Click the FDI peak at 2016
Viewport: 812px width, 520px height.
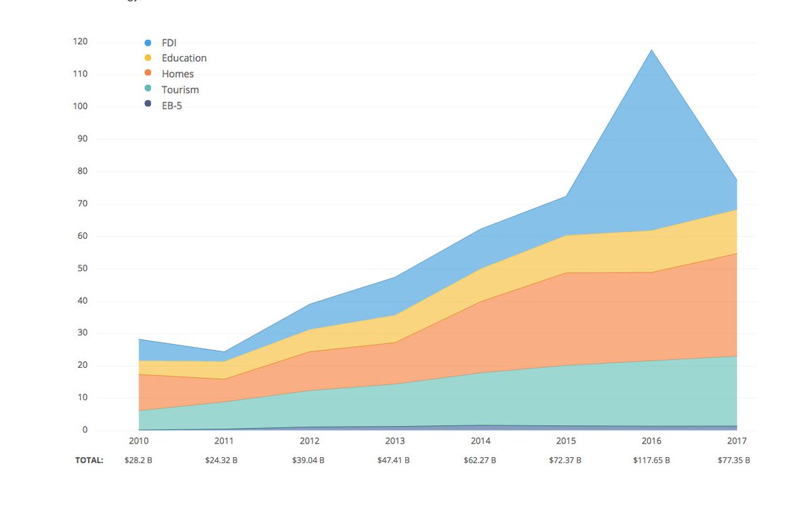click(652, 50)
